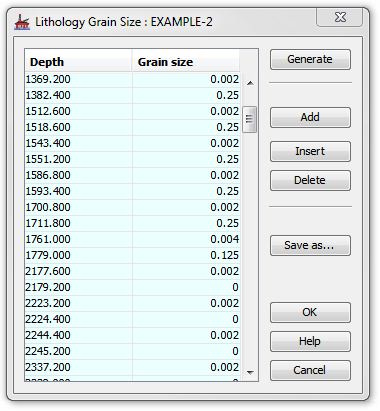Screen dimensions: 380x411
Task: Cancel the Lithology Grain Size dialog
Action: pyautogui.click(x=310, y=370)
